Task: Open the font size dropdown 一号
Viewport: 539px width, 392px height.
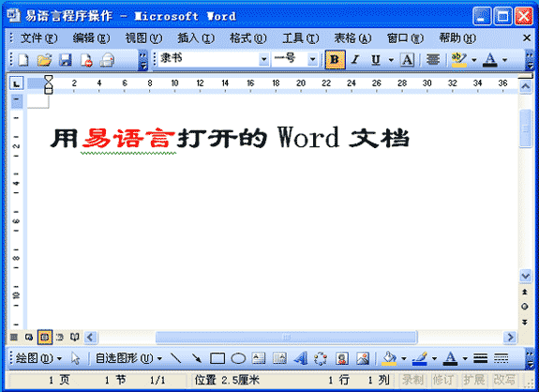Action: coord(312,59)
